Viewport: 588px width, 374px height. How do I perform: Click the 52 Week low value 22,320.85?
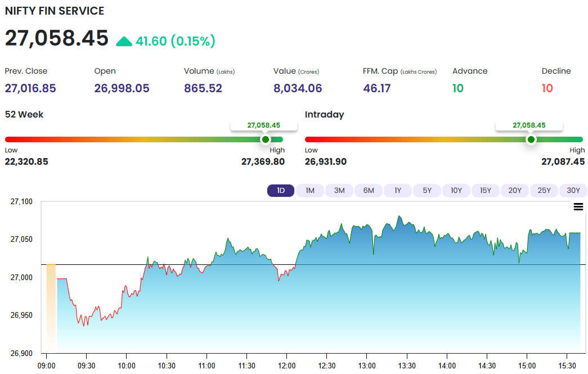point(26,161)
